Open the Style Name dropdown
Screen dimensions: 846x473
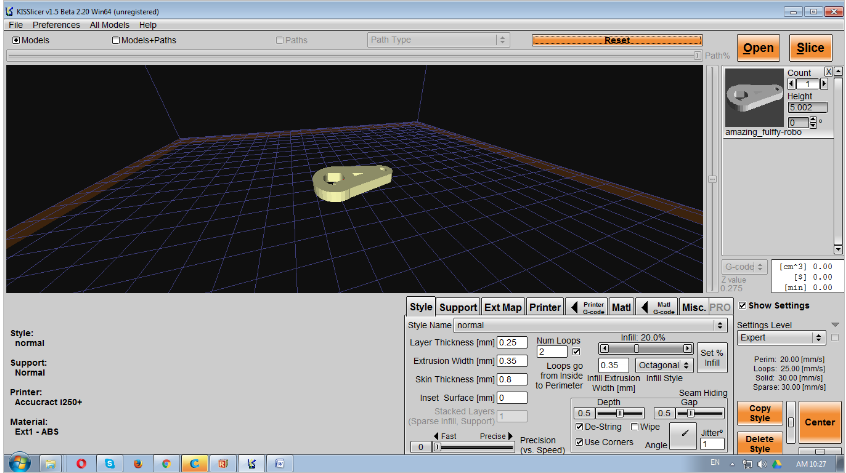[x=591, y=325]
